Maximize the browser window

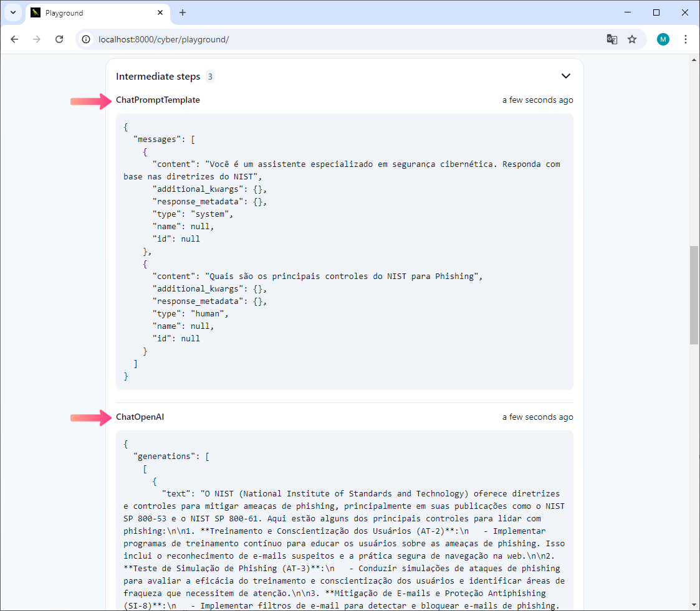656,12
